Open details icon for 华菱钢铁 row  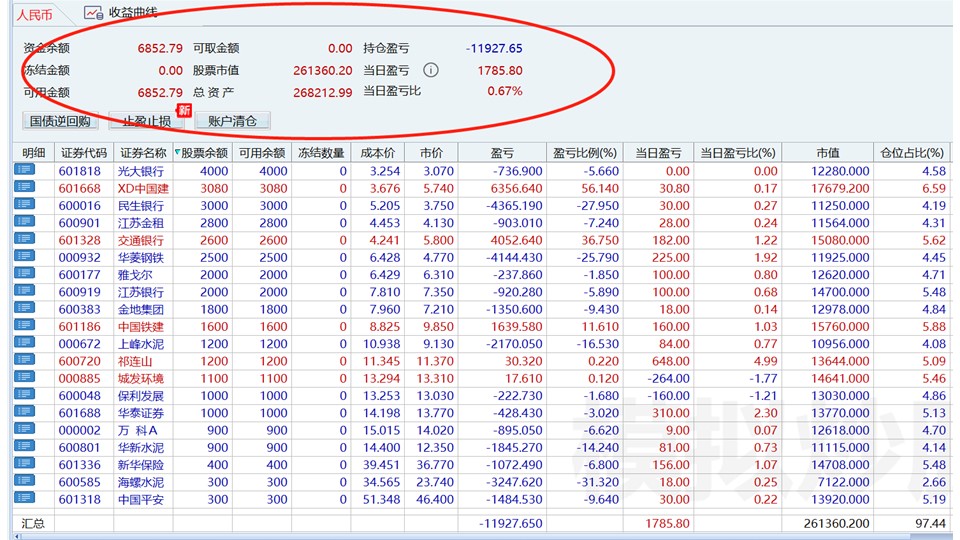24,256
